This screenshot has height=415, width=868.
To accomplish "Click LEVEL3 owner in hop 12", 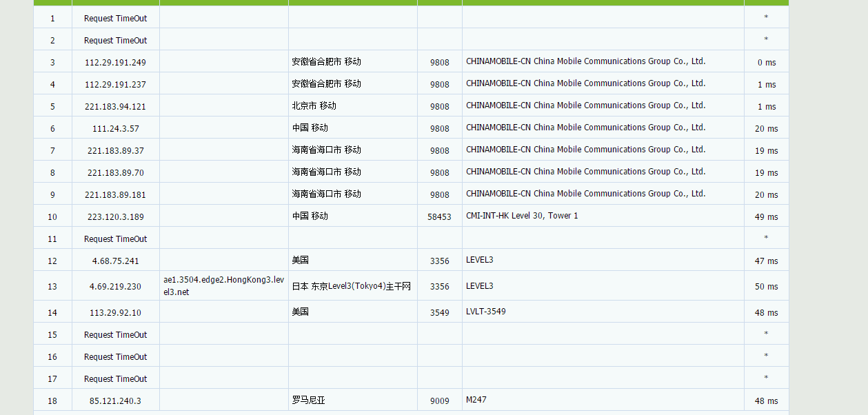I will (480, 260).
